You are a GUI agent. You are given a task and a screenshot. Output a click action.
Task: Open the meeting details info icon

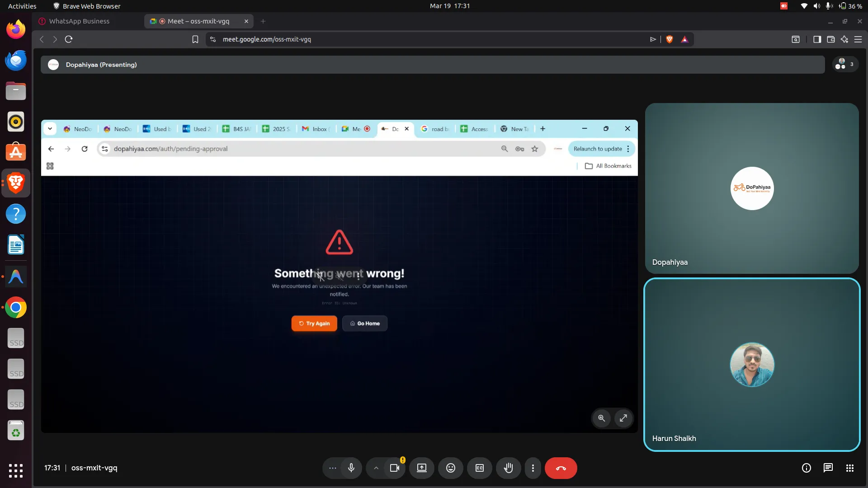[x=806, y=468]
